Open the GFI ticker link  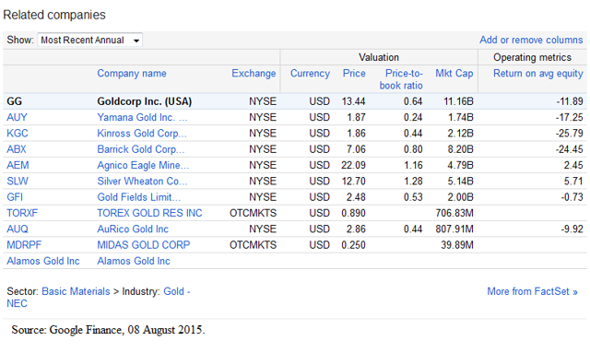[15, 197]
